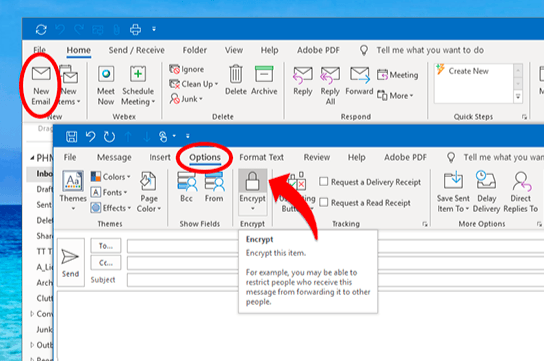The image size is (544, 361).
Task: Click the Print icon in Outlook quick access
Action: click(135, 29)
